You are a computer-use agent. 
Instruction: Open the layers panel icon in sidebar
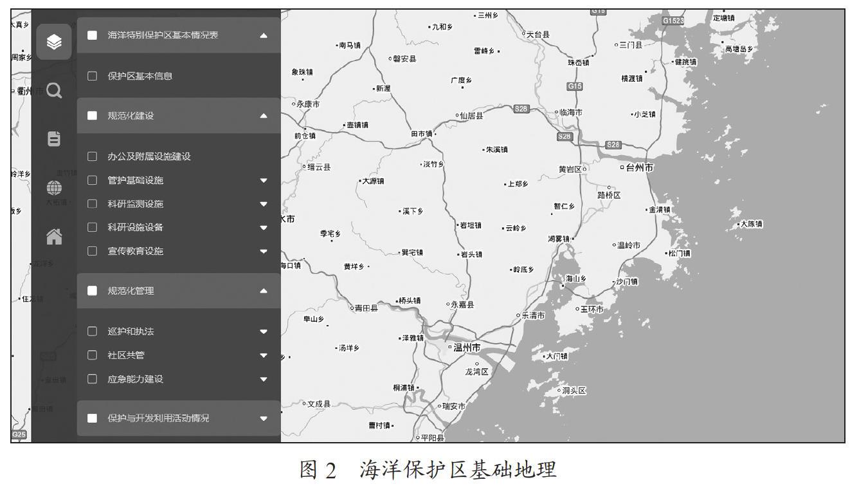point(54,42)
